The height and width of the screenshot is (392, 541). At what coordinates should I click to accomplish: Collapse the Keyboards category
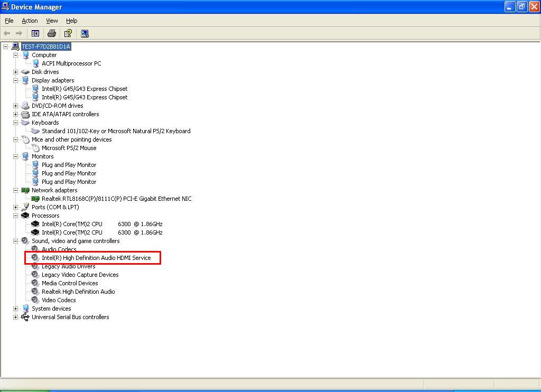coord(15,123)
